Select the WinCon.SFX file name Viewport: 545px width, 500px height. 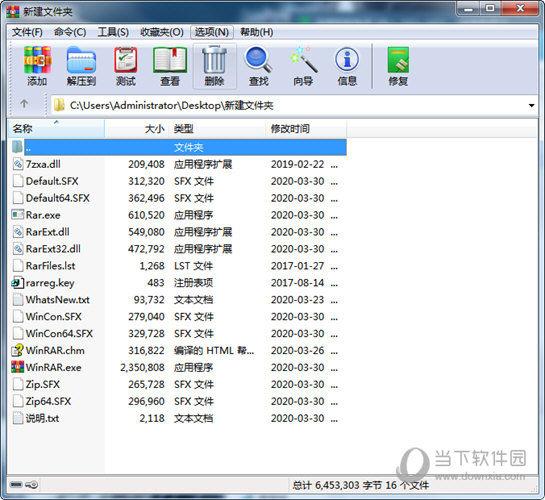click(x=54, y=317)
